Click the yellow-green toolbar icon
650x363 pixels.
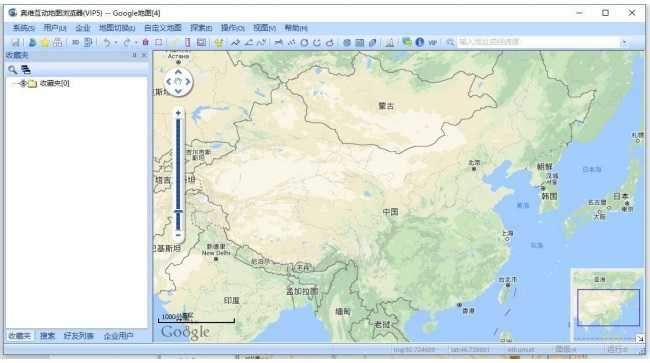(x=218, y=42)
